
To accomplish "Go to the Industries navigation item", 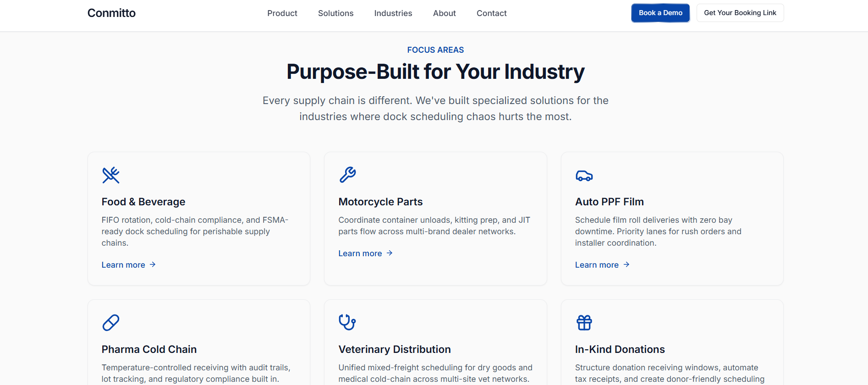I will (393, 13).
